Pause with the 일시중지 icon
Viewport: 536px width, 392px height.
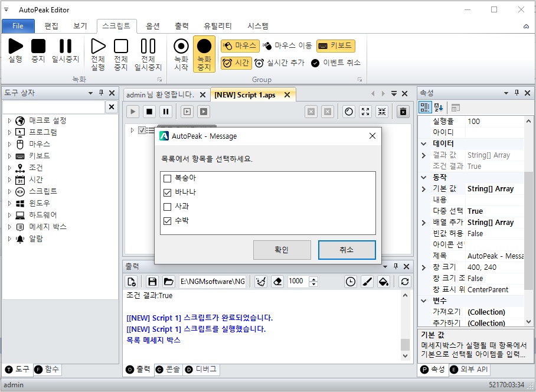pyautogui.click(x=66, y=50)
